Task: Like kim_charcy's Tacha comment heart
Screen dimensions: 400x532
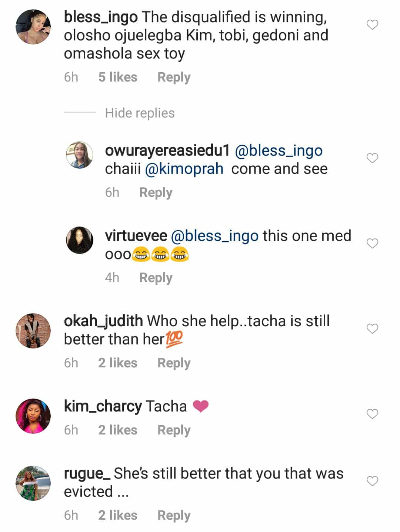Action: (372, 414)
